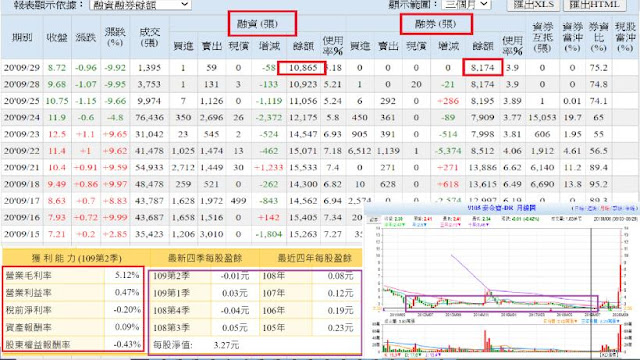Switch chart to 日線 view
The height and width of the screenshot is (360, 640).
click(579, 209)
